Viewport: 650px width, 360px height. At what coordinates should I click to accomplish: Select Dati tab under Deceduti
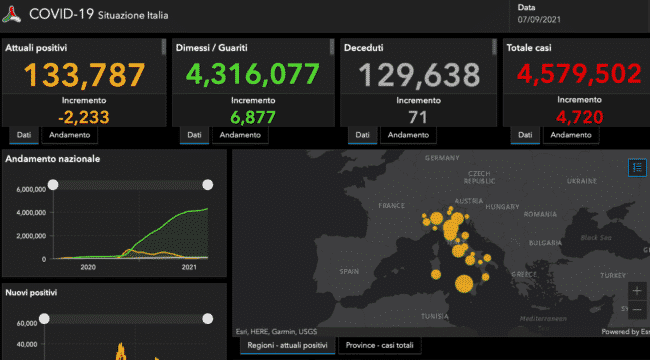(x=363, y=135)
